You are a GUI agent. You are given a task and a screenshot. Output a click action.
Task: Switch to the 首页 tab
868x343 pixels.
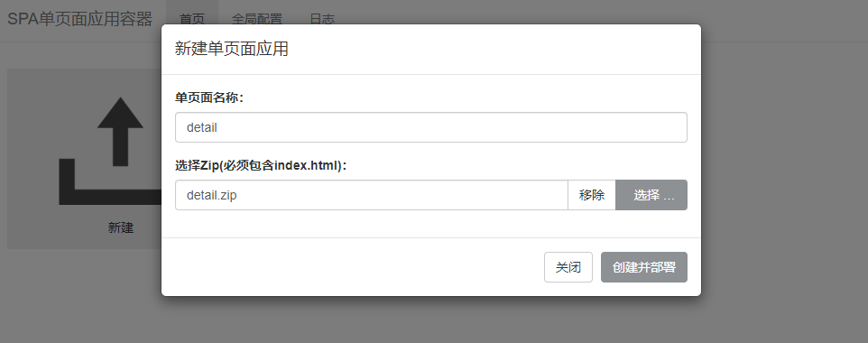192,20
